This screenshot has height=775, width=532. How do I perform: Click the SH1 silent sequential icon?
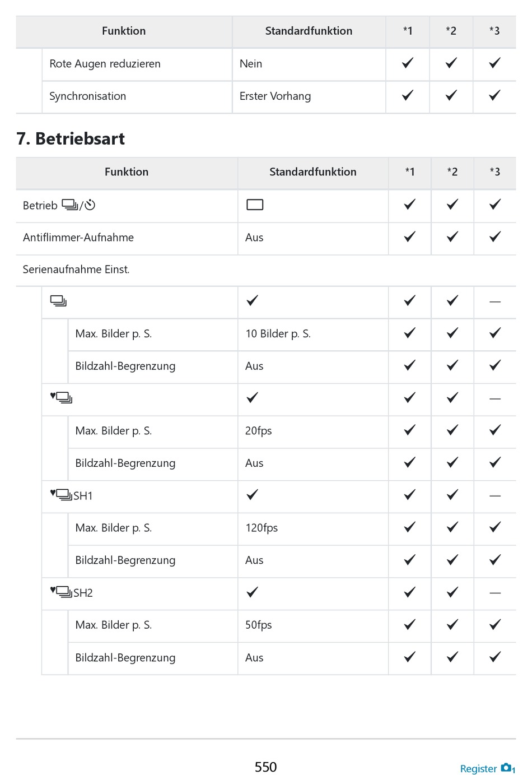click(71, 495)
